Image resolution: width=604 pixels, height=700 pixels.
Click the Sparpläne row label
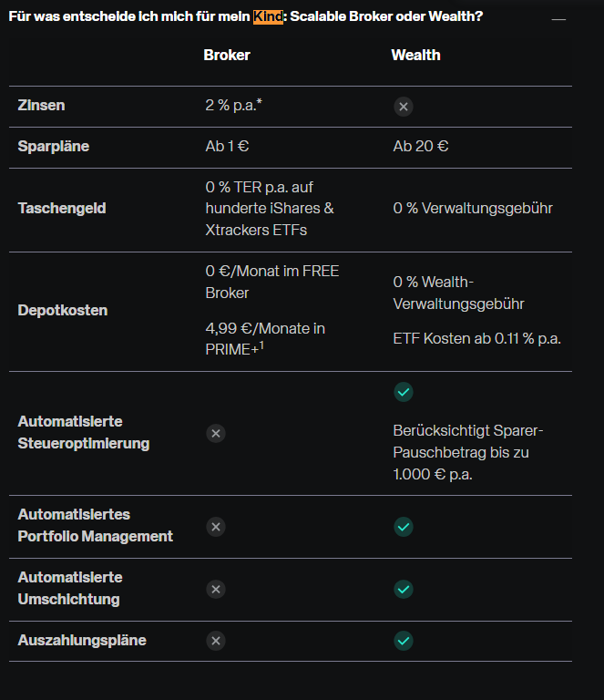tap(54, 147)
